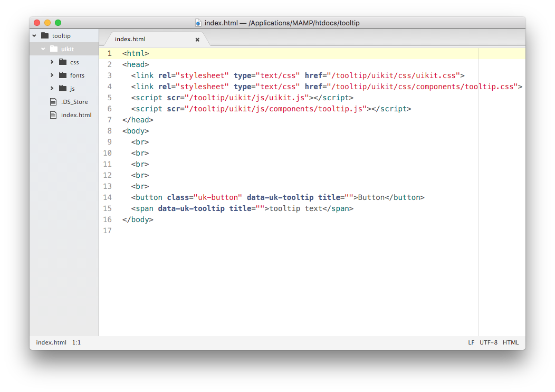Click line number 5 in the gutter
Screen dimensions: 555x392
(109, 98)
